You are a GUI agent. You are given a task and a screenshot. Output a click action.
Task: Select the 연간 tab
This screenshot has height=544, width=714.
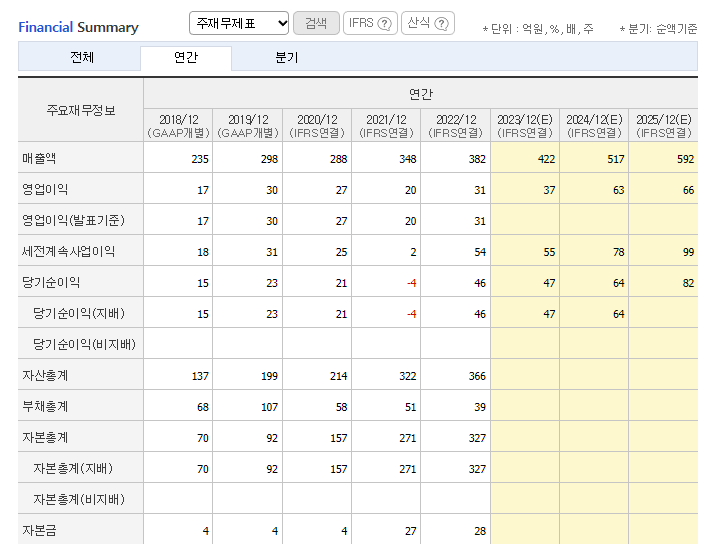point(186,57)
